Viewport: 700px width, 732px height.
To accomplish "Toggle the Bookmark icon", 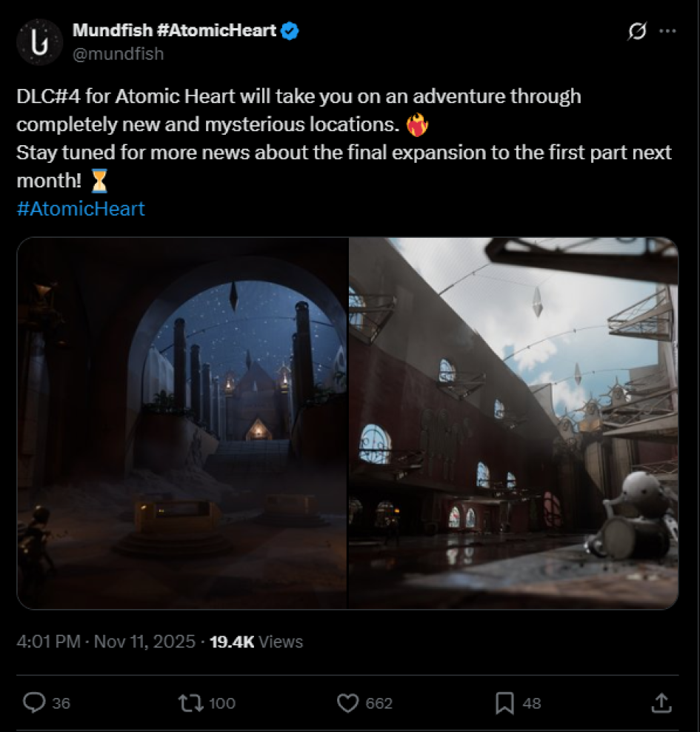I will 504,702.
